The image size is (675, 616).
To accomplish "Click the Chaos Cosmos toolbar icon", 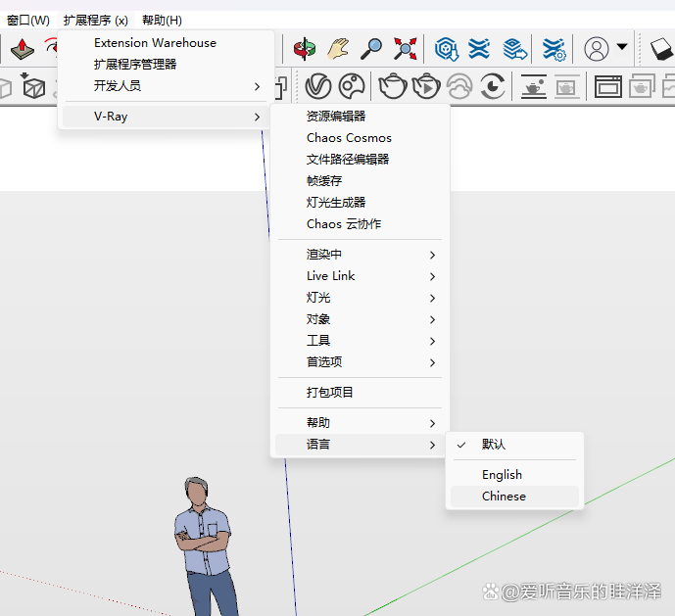I will (x=352, y=86).
